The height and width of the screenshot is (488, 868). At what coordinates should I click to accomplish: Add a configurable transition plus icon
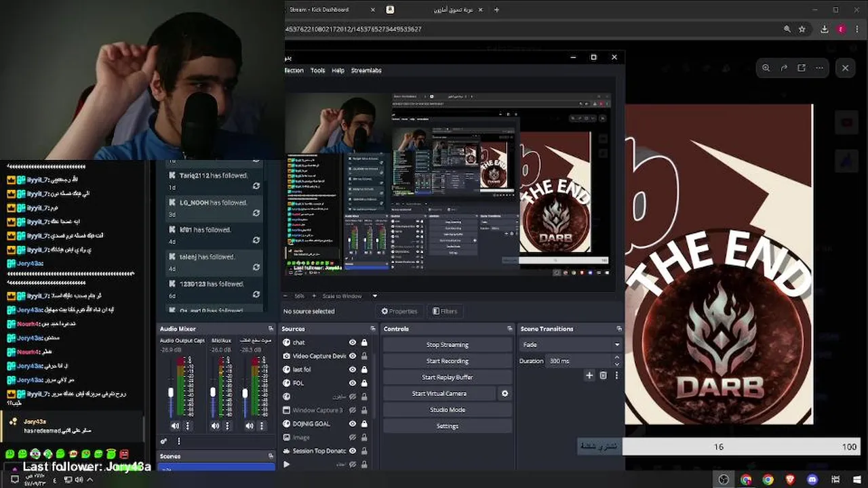tap(589, 375)
